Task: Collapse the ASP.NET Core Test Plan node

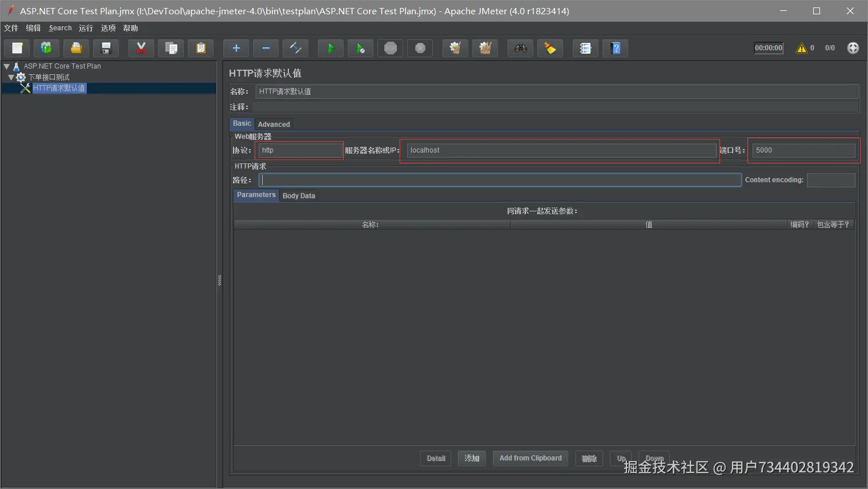Action: click(x=7, y=66)
